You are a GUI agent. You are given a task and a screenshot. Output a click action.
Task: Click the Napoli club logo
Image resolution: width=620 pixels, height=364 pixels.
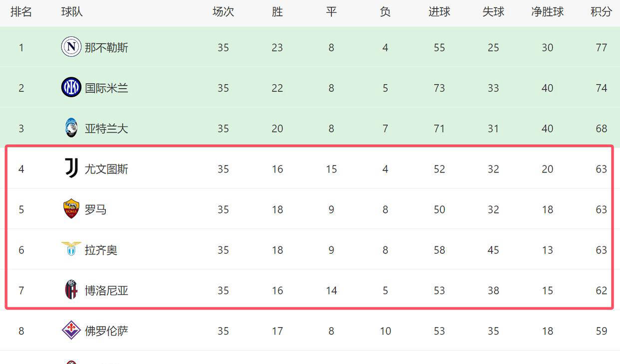click(x=71, y=47)
